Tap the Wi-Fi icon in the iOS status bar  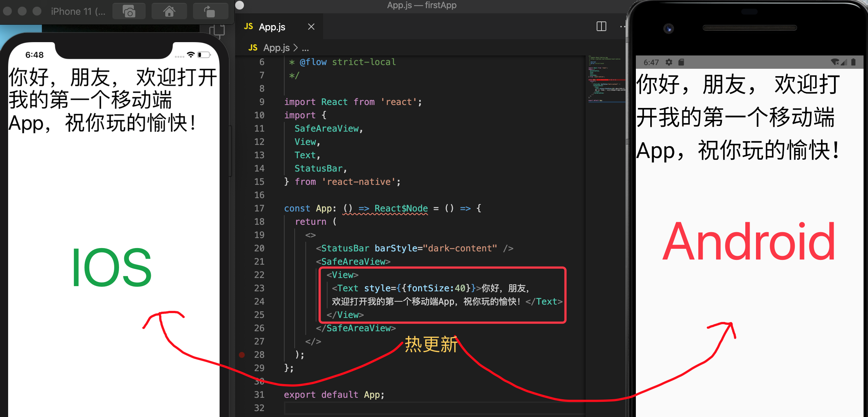point(191,55)
